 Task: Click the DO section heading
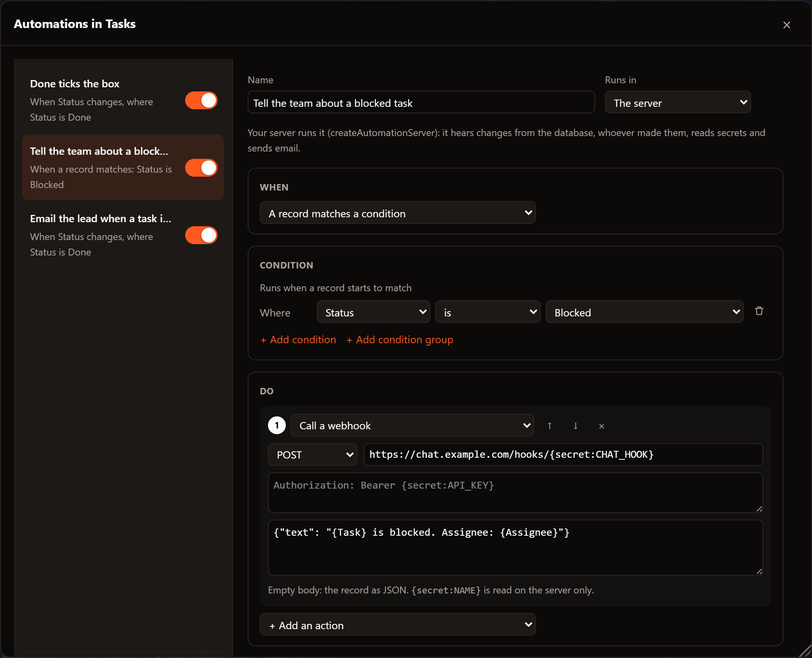coord(266,392)
